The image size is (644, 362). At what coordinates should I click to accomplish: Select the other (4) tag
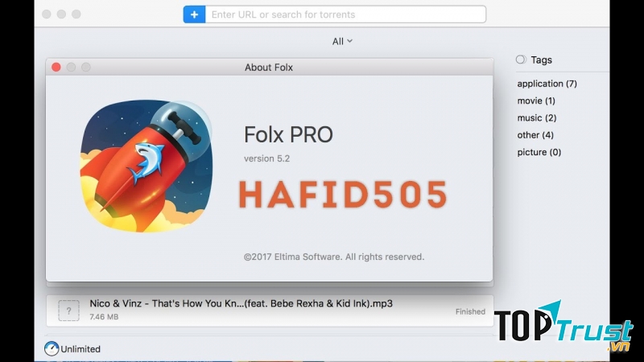click(535, 135)
